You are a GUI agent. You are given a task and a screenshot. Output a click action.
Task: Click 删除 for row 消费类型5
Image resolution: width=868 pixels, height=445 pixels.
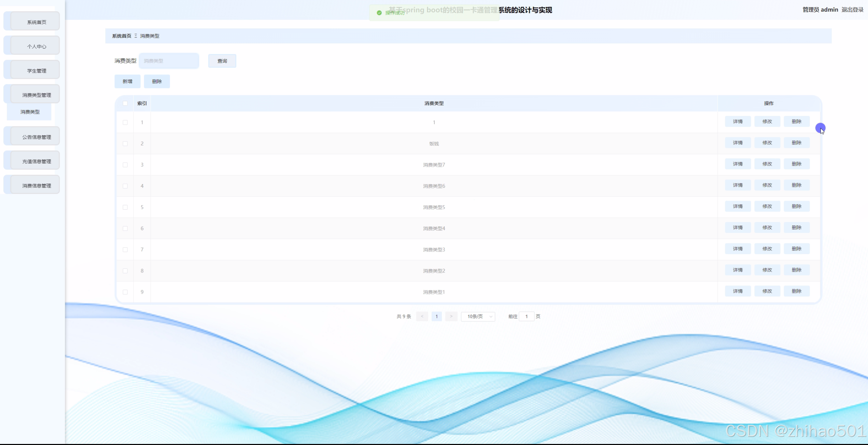coord(796,206)
